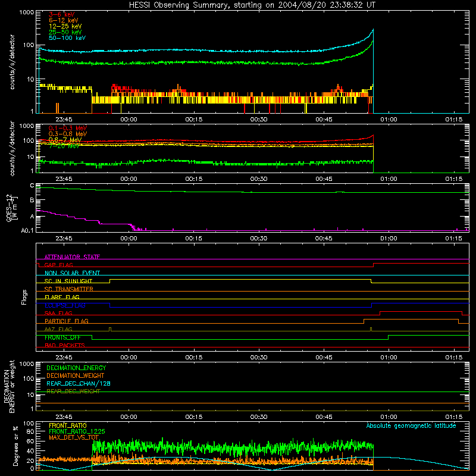The image size is (476, 476).
Task: Select the 6-12 keV legend label
Action: point(63,20)
